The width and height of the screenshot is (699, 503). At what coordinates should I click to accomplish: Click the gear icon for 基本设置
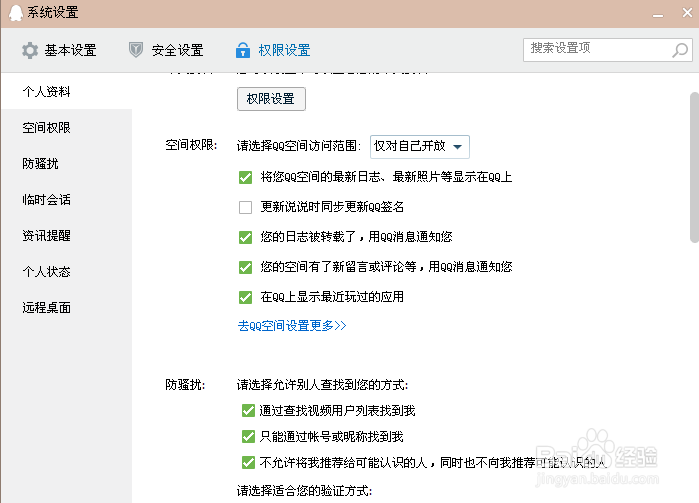(30, 50)
